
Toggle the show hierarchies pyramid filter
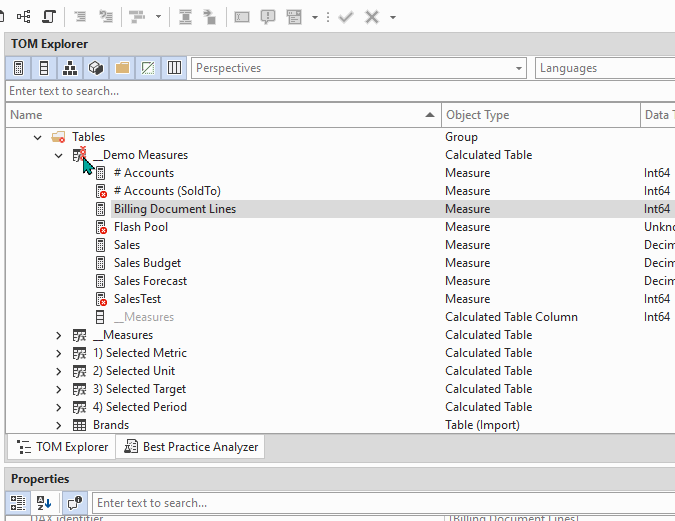[70, 68]
